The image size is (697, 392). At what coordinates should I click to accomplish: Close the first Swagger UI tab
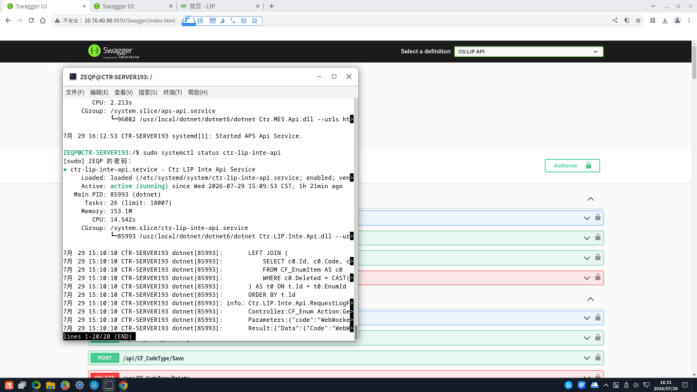[84, 6]
